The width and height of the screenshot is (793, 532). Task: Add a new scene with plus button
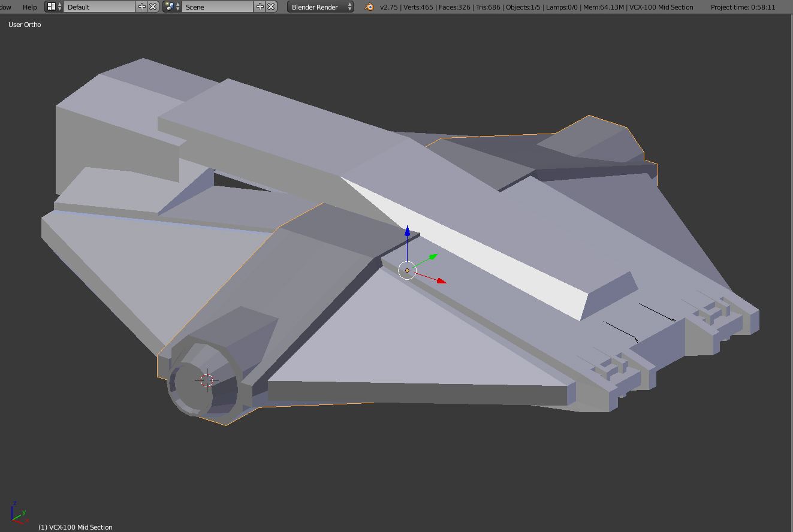[260, 7]
